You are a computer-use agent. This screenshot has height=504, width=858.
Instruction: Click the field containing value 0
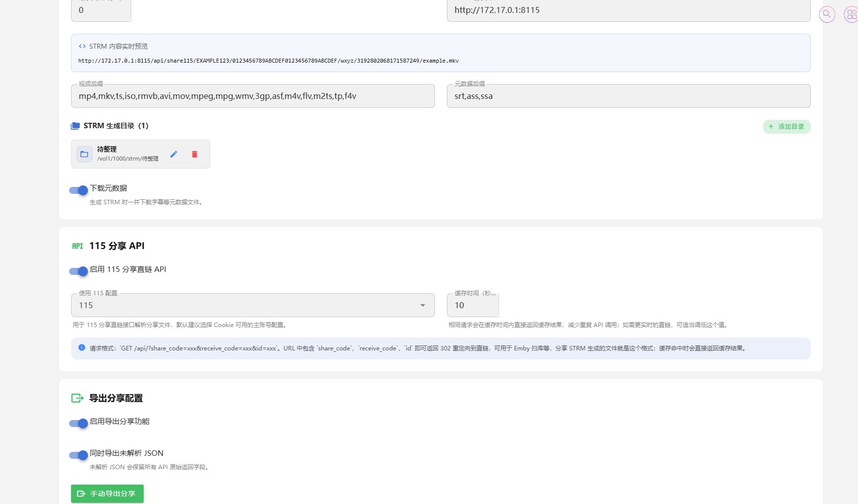101,10
